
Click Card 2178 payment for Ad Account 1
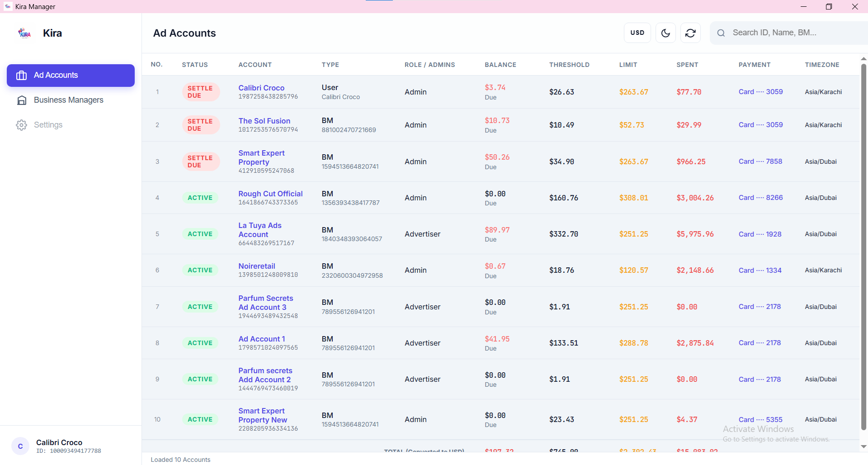point(759,343)
